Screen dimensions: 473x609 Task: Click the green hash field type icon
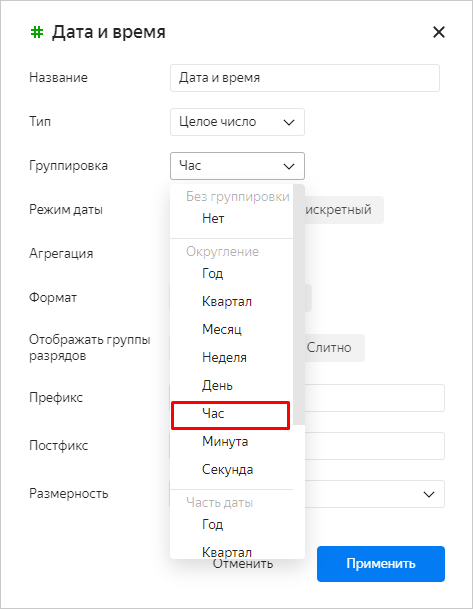[37, 32]
